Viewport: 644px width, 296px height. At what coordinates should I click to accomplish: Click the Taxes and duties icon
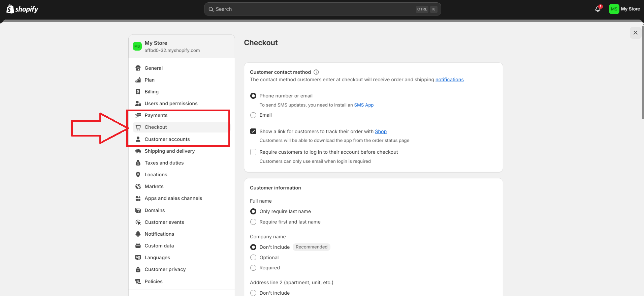pyautogui.click(x=138, y=163)
